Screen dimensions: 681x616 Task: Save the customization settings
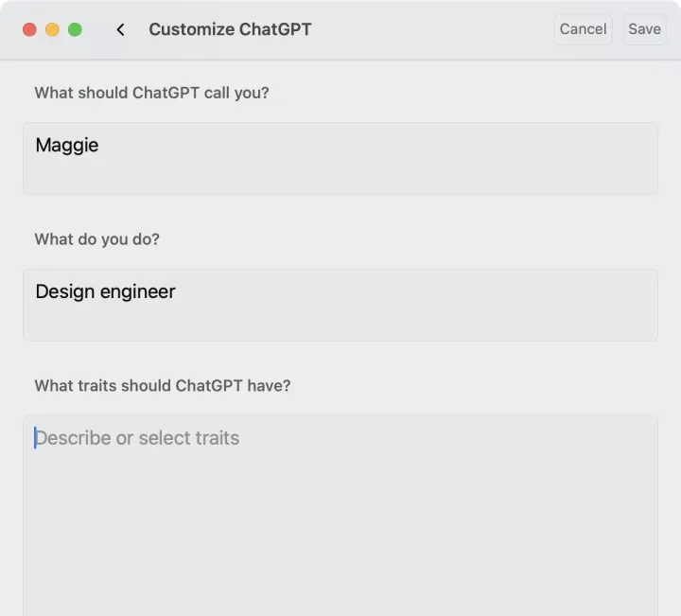tap(644, 29)
